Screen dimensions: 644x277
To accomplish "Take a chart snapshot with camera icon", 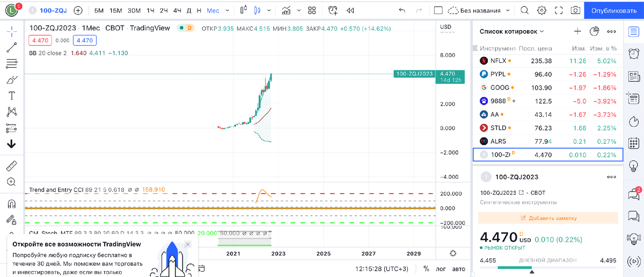I will pos(575,10).
